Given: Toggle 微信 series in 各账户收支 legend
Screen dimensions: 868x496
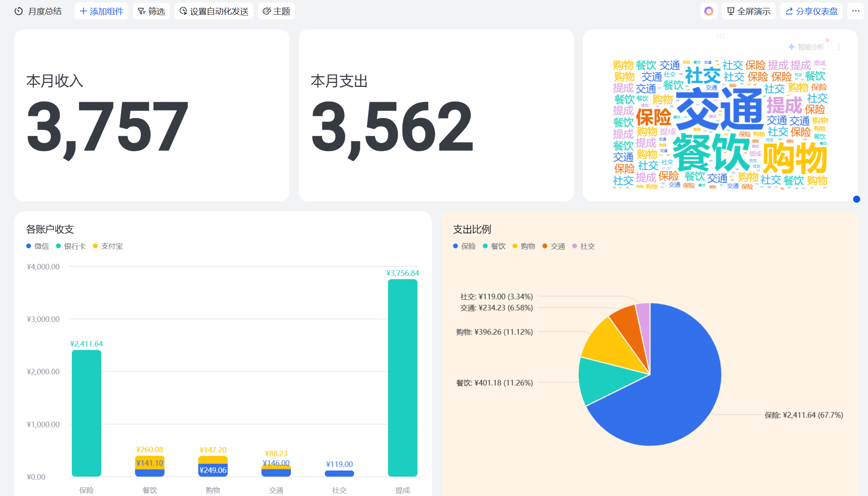Looking at the screenshot, I should pyautogui.click(x=38, y=246).
